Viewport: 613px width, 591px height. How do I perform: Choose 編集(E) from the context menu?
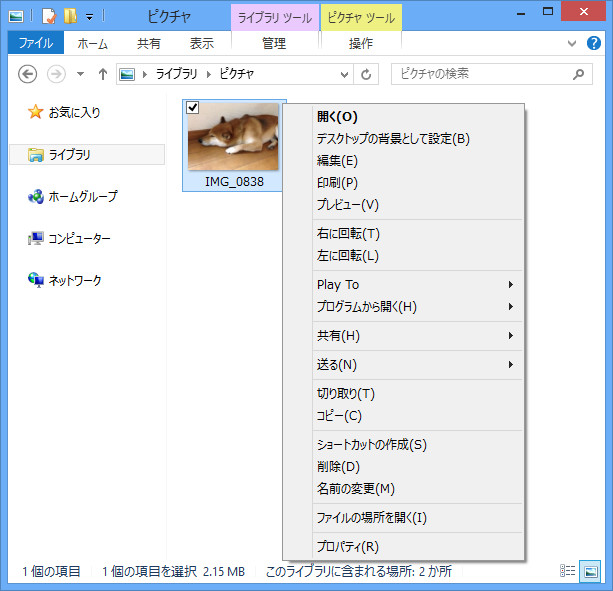tap(403, 161)
